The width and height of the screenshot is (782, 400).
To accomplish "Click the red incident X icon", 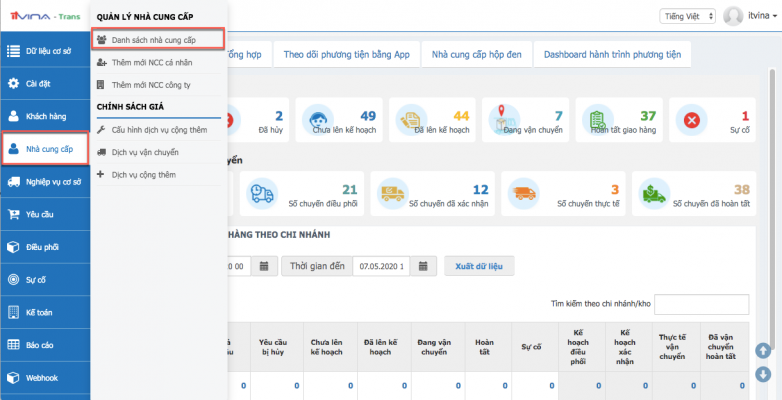I will tap(690, 122).
